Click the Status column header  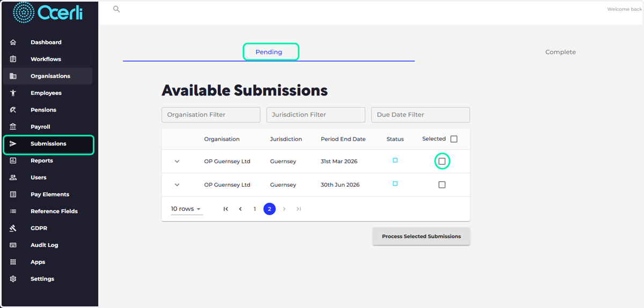395,139
